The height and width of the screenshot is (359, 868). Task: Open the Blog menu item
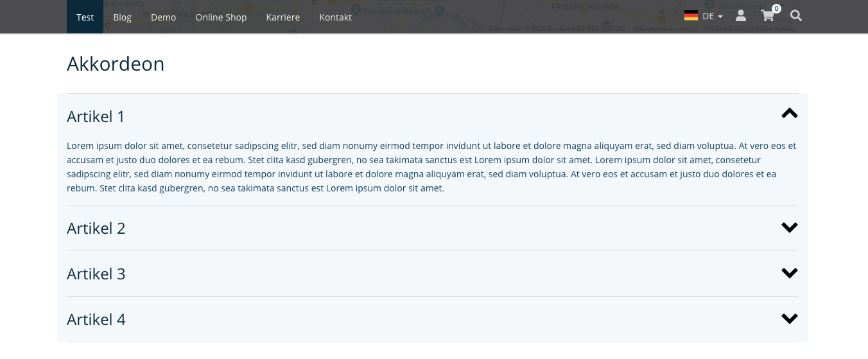(122, 17)
